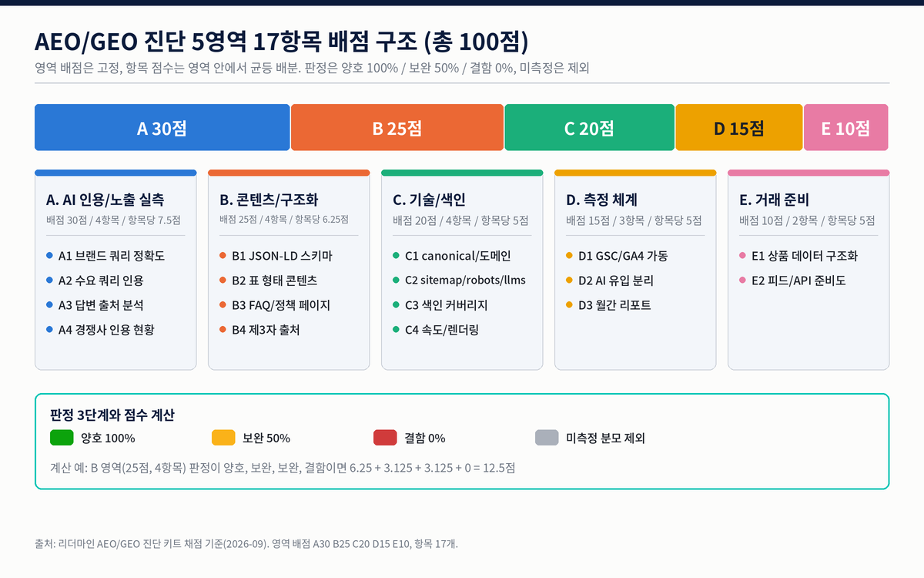The image size is (924, 578).
Task: Select the C. 기술/색인 heading
Action: [429, 200]
